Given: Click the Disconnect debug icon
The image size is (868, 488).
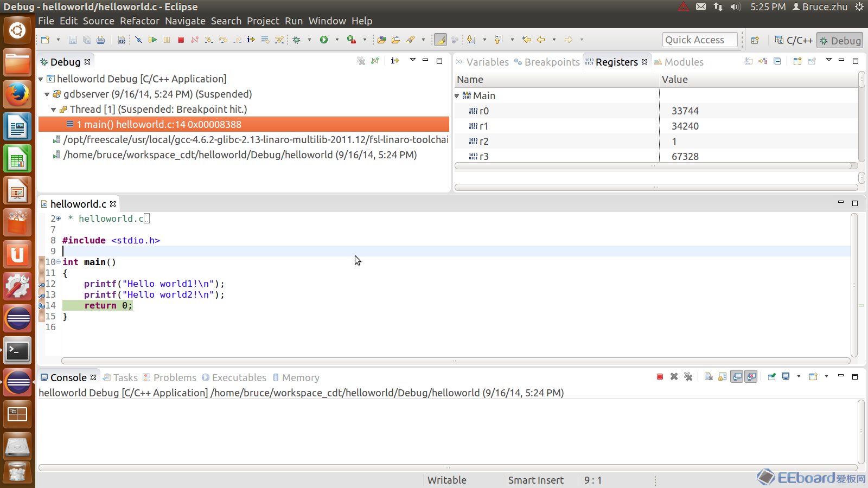Looking at the screenshot, I should (195, 40).
